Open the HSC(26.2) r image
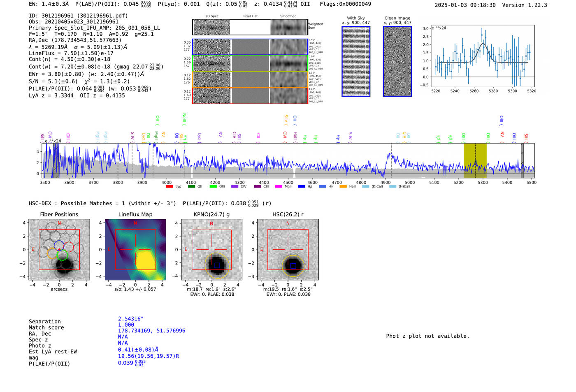Screen dimensions: 576x392 coord(288,250)
